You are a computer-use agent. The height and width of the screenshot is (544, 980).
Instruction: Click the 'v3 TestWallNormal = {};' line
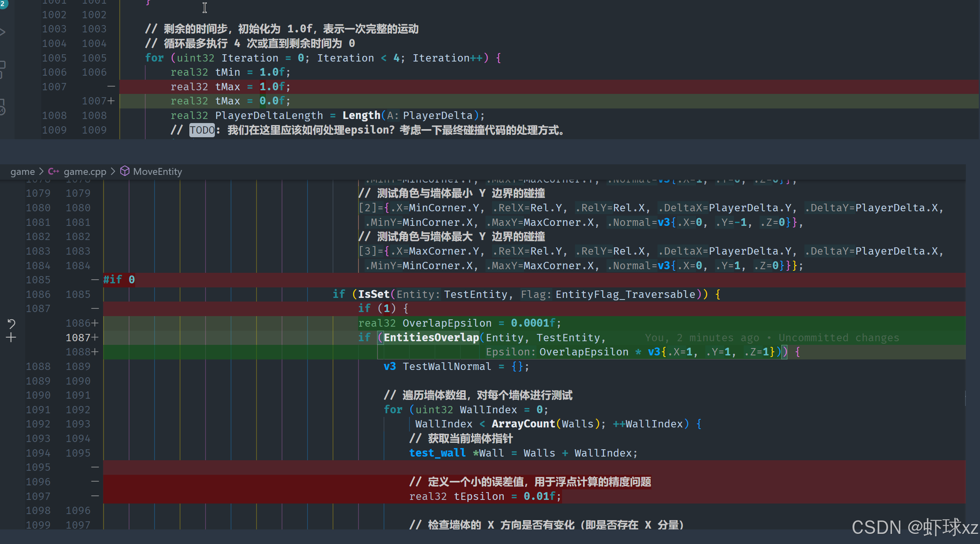tap(456, 366)
